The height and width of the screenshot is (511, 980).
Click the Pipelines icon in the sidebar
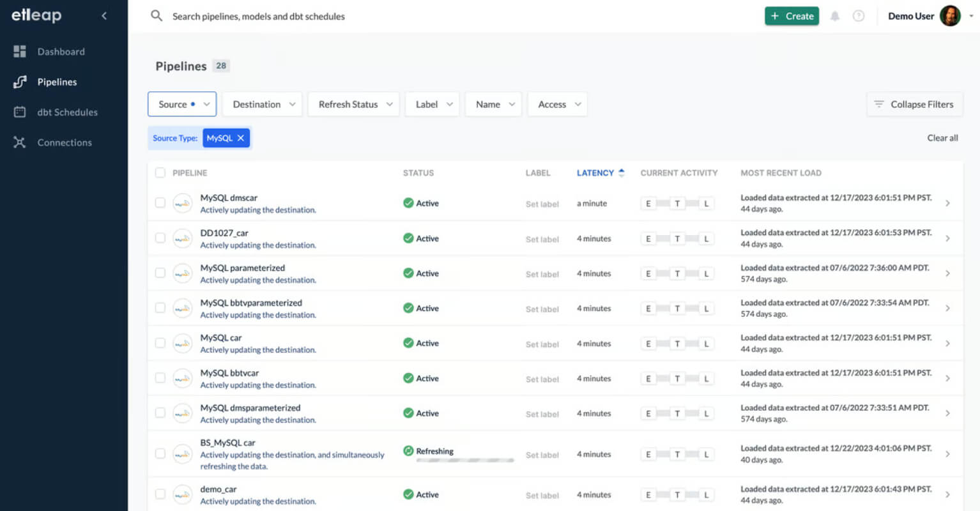pyautogui.click(x=20, y=82)
